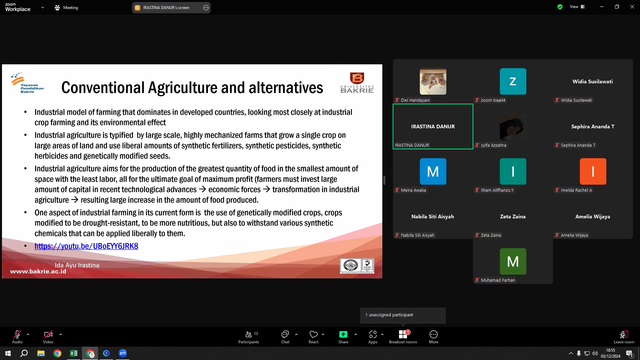
Task: Select Meira Awalia participant tile
Action: tap(433, 171)
